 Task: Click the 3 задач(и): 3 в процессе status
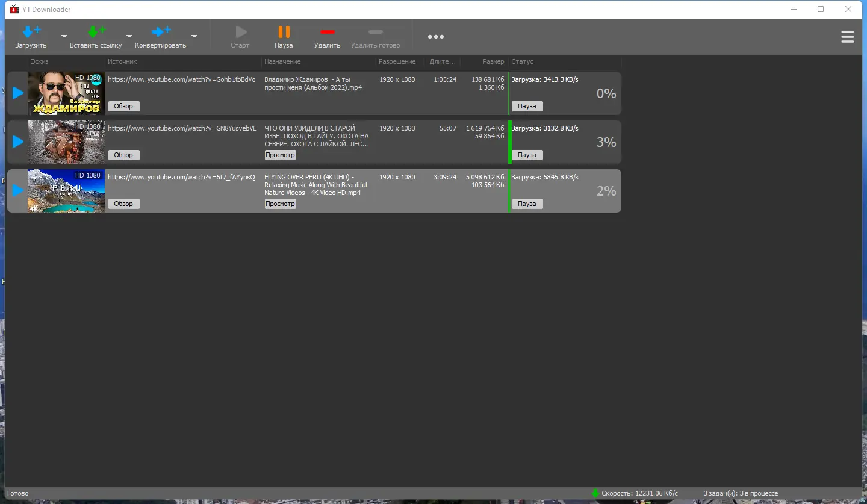[x=741, y=494]
